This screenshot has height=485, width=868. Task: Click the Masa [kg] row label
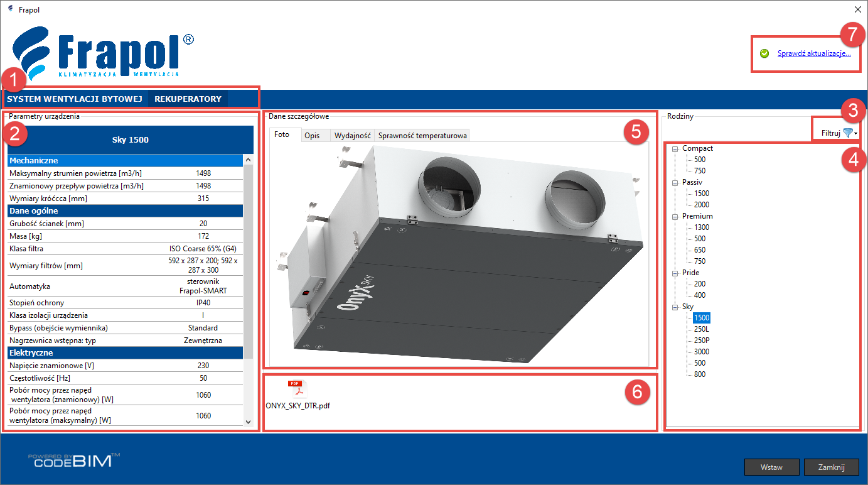click(x=26, y=236)
